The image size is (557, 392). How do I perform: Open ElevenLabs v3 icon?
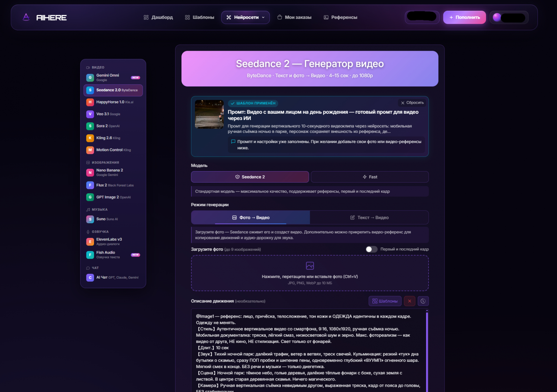tap(90, 242)
